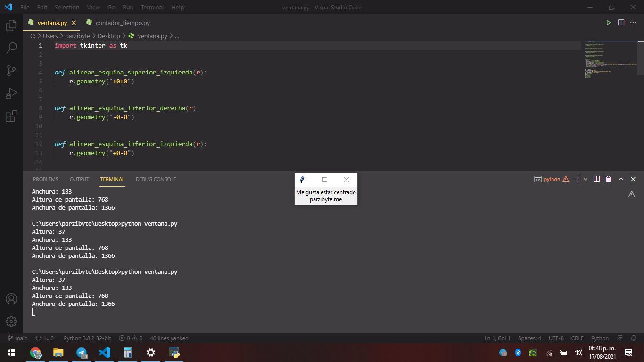
Task: Open the View menu
Action: tap(93, 7)
